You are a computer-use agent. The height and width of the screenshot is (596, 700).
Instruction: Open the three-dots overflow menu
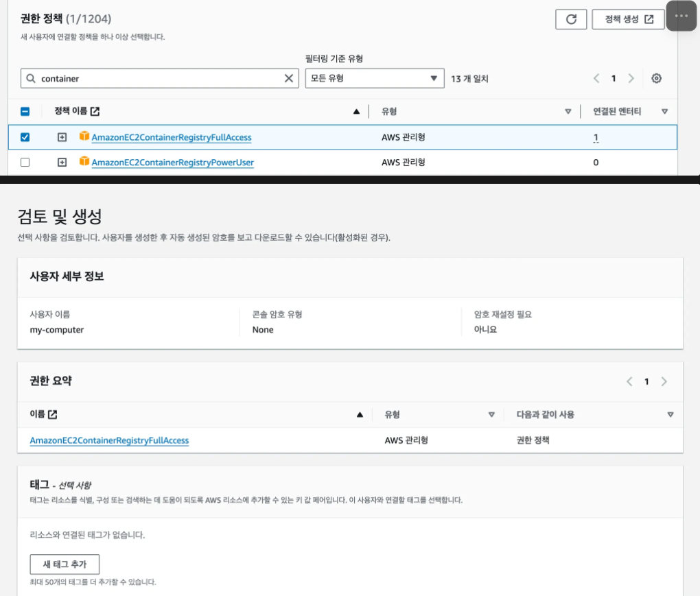pyautogui.click(x=681, y=16)
